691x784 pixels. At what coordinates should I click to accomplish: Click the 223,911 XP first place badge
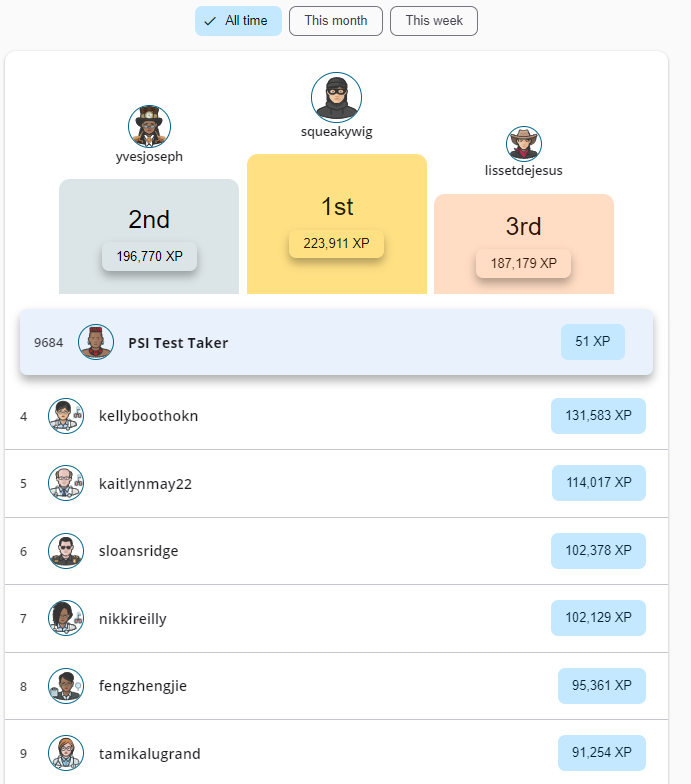coord(336,243)
